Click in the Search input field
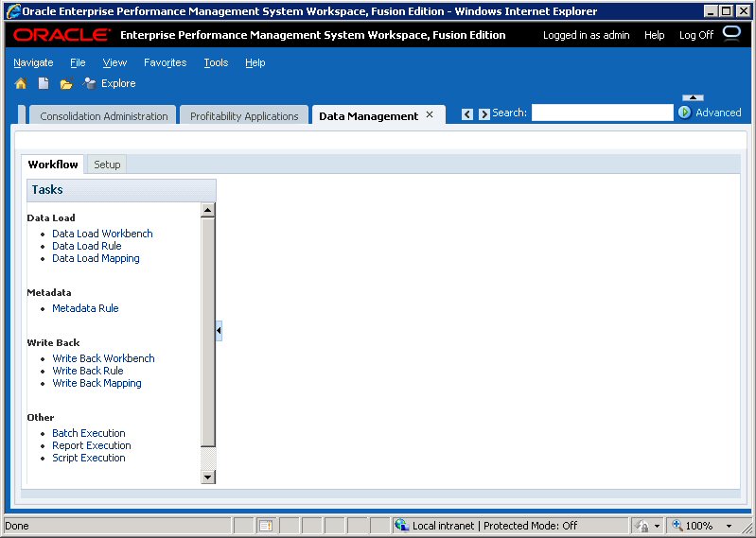 tap(603, 113)
